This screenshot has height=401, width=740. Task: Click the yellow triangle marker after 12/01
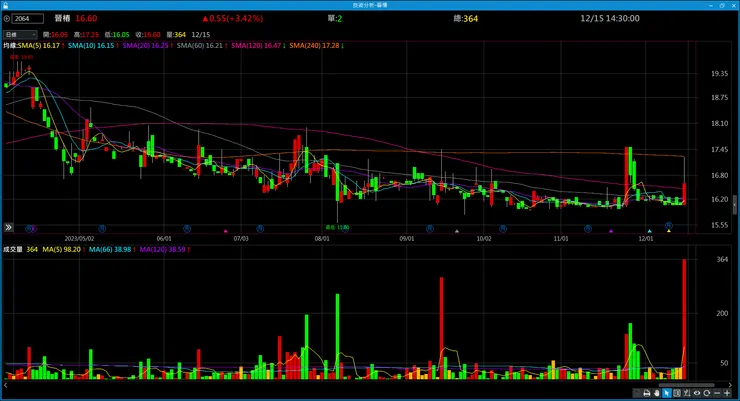pyautogui.click(x=669, y=231)
